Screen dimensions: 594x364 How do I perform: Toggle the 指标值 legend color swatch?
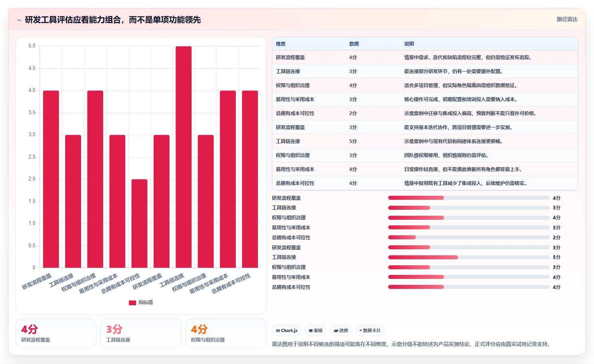[x=132, y=302]
